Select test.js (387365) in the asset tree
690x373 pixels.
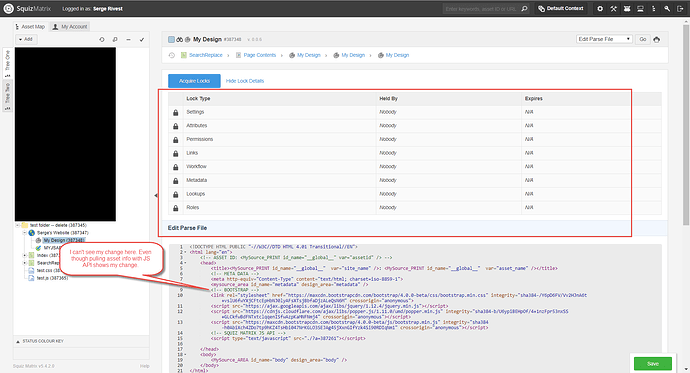pos(52,278)
